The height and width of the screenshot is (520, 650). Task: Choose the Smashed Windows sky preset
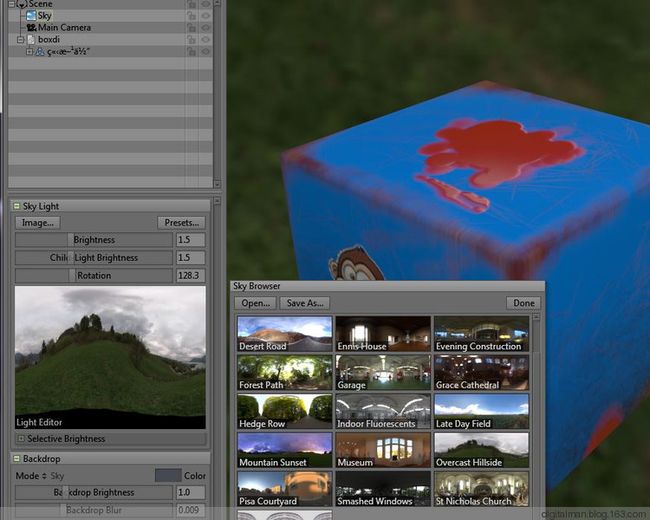click(x=383, y=488)
